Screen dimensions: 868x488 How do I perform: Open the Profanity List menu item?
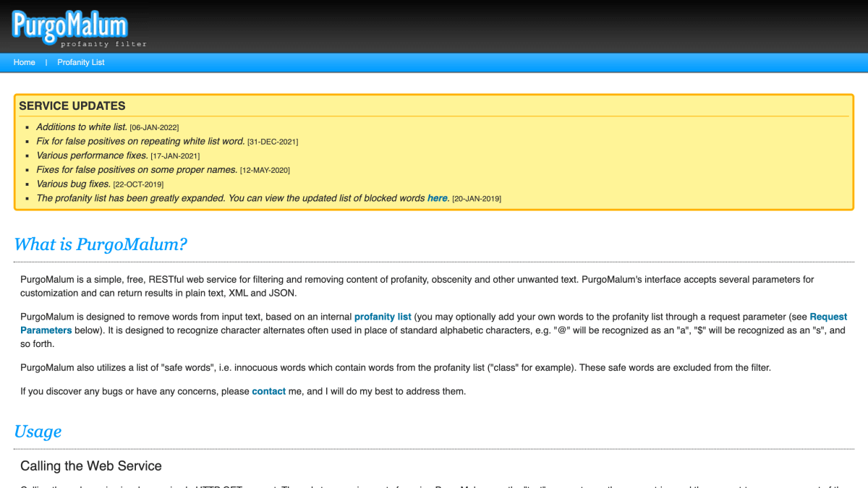81,62
